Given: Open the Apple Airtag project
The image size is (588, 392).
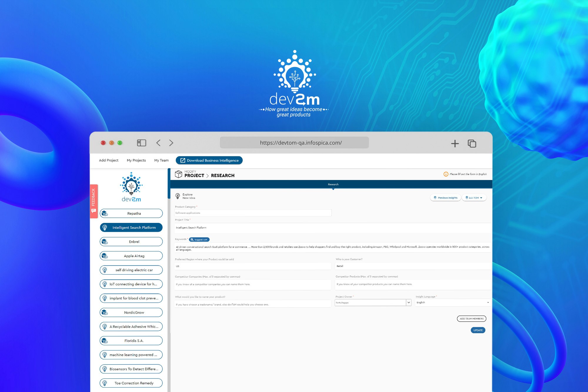Looking at the screenshot, I should click(x=131, y=256).
